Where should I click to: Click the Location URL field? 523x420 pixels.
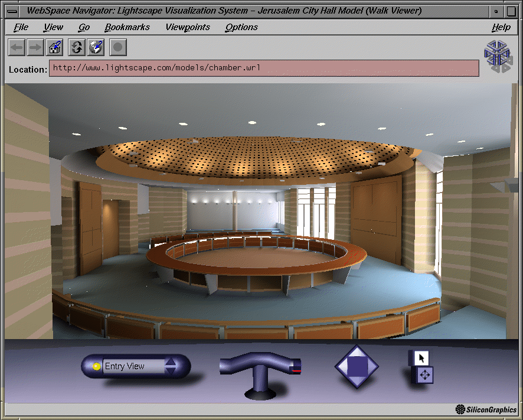point(264,68)
